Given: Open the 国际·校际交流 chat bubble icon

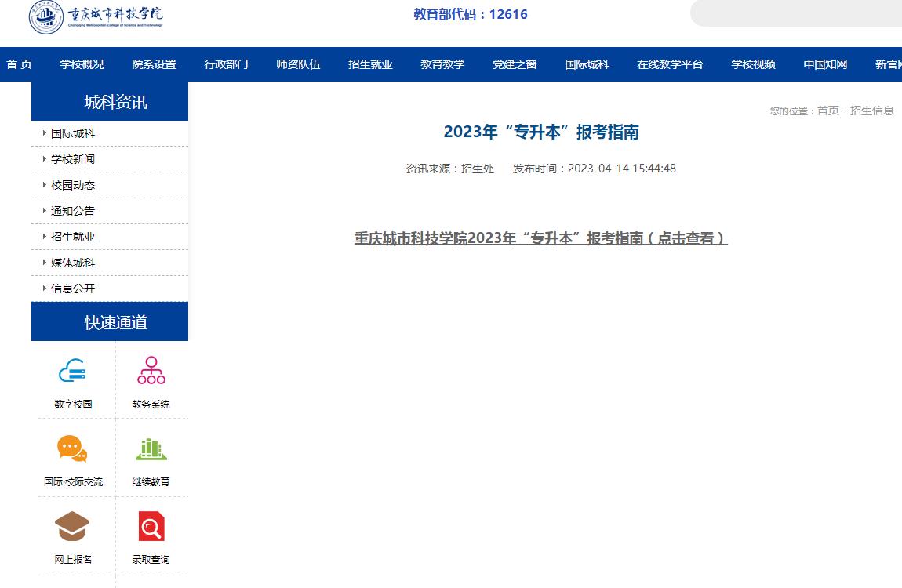Looking at the screenshot, I should click(x=72, y=448).
